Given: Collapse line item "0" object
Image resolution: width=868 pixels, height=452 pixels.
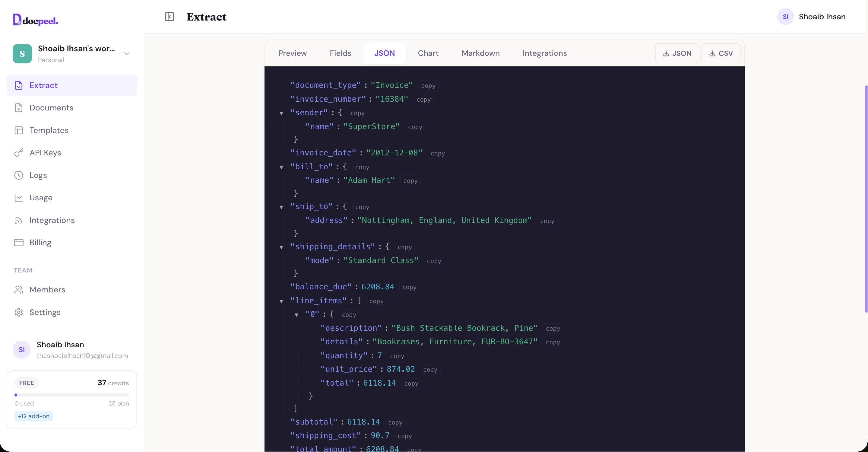Looking at the screenshot, I should tap(296, 315).
